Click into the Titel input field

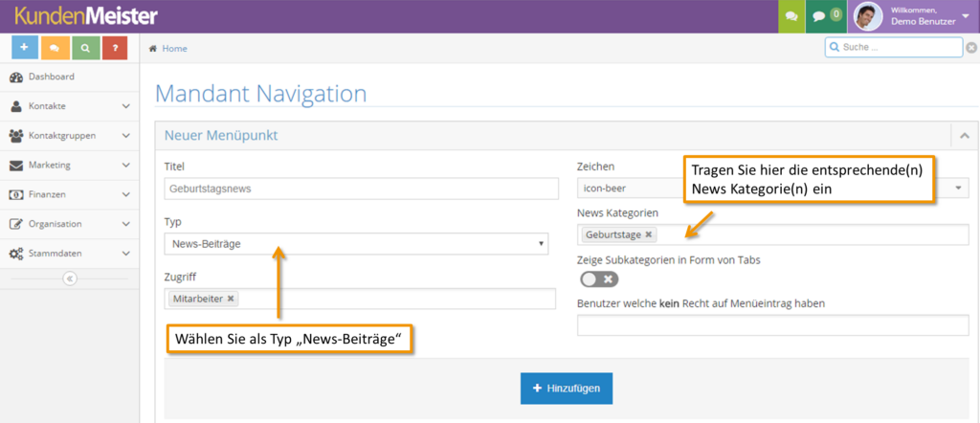(x=361, y=189)
